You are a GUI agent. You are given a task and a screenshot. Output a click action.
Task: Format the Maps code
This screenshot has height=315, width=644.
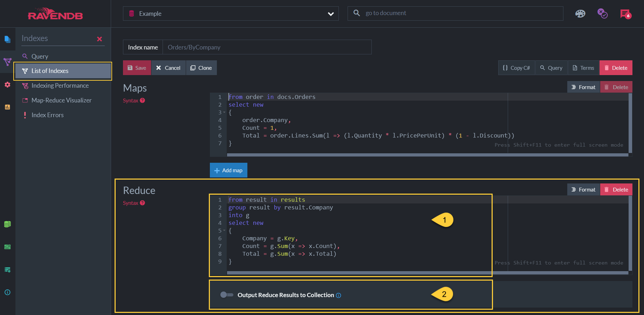tap(584, 87)
